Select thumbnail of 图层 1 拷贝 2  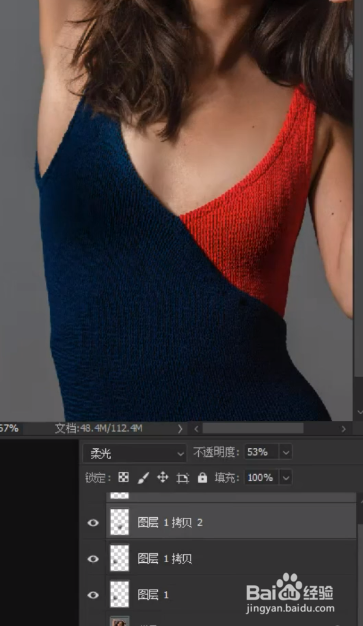[x=119, y=522]
